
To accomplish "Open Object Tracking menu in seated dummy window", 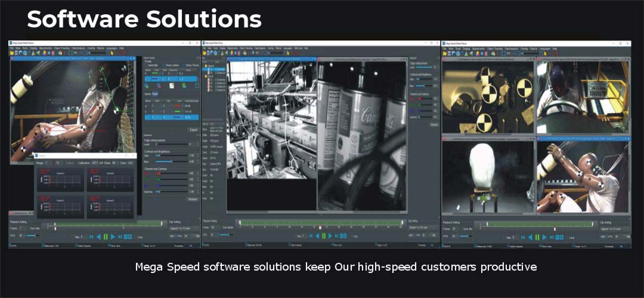I will pyautogui.click(x=61, y=48).
